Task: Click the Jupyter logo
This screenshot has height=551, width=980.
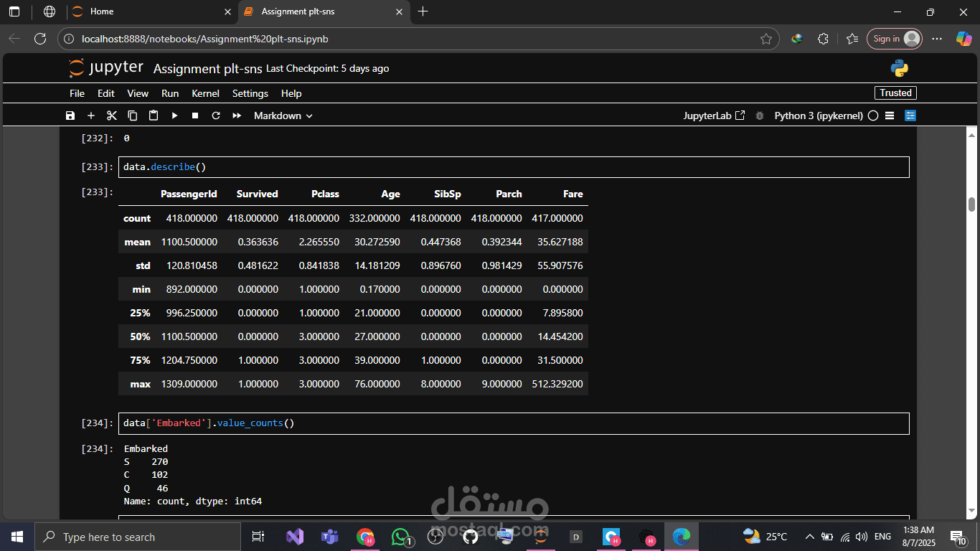Action: 106,68
